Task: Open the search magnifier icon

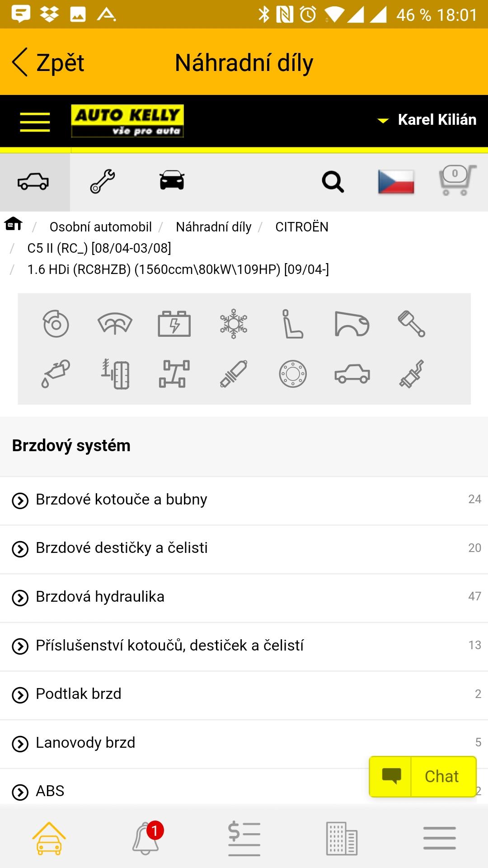Action: 333,182
